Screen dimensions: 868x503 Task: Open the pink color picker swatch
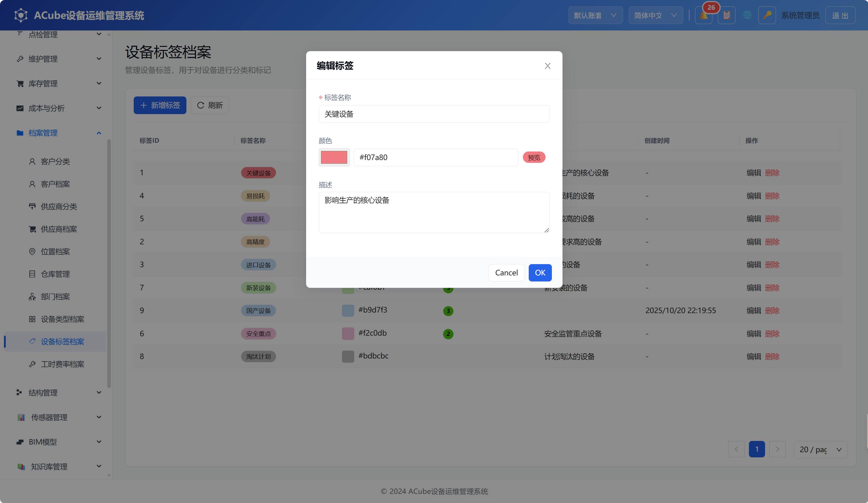tap(334, 157)
